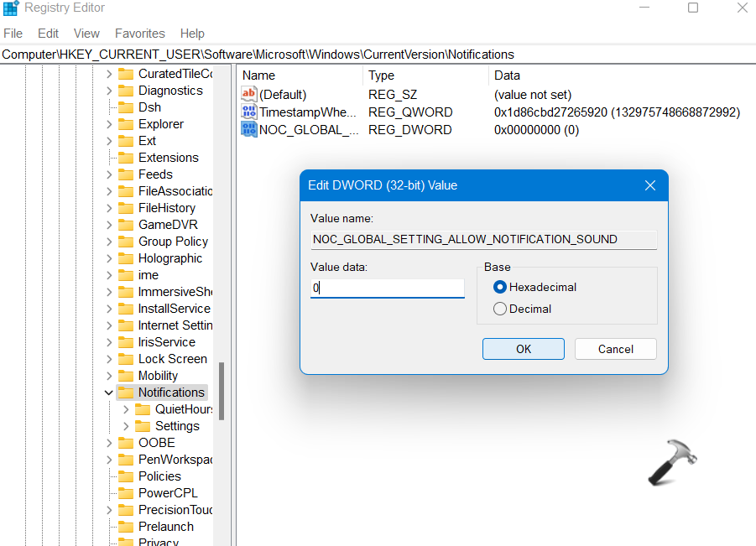756x546 pixels.
Task: Click the (Default) string value icon
Action: tap(249, 95)
